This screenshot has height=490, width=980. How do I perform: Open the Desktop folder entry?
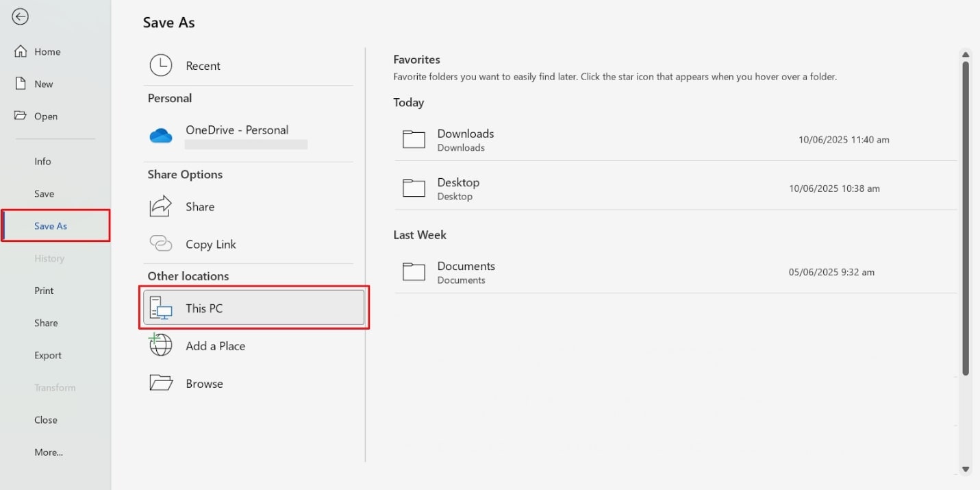click(x=675, y=188)
